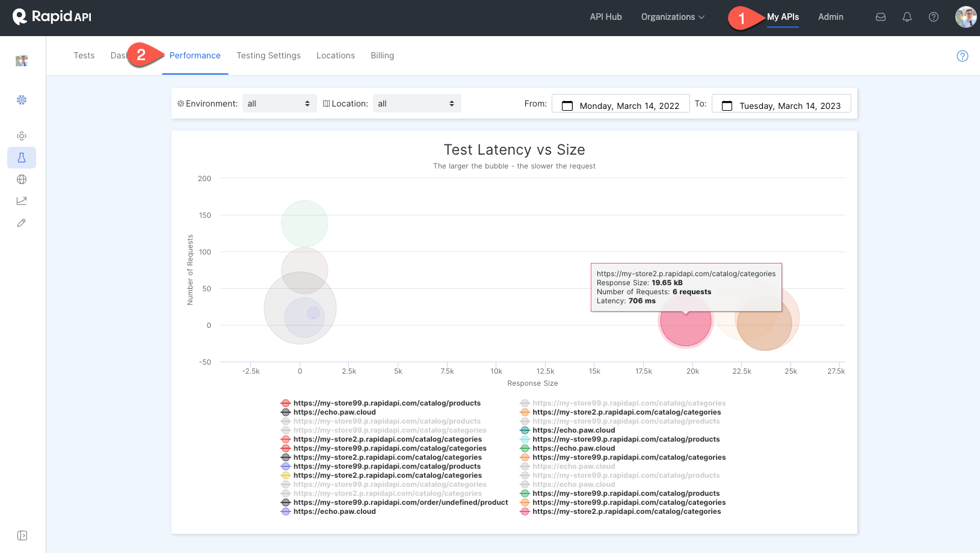The height and width of the screenshot is (553, 980).
Task: Toggle green my-store99 catalog/products legend entry
Action: (x=620, y=493)
